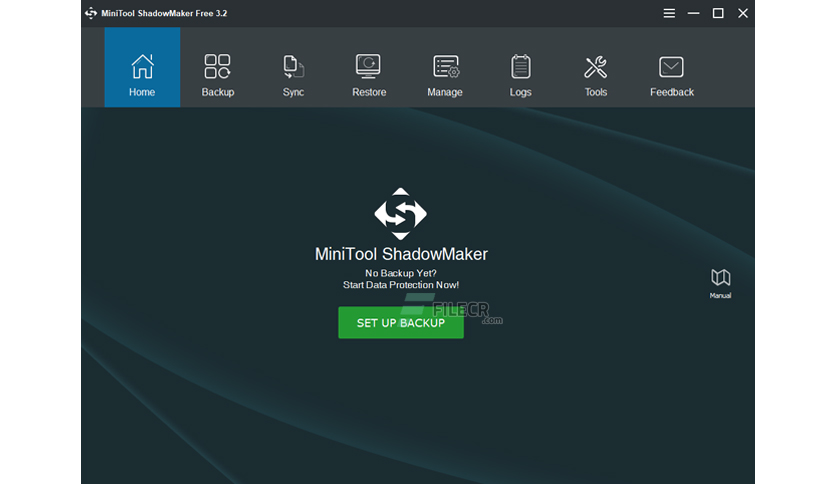The image size is (836, 484).
Task: Go to the Restore tab
Action: [369, 75]
